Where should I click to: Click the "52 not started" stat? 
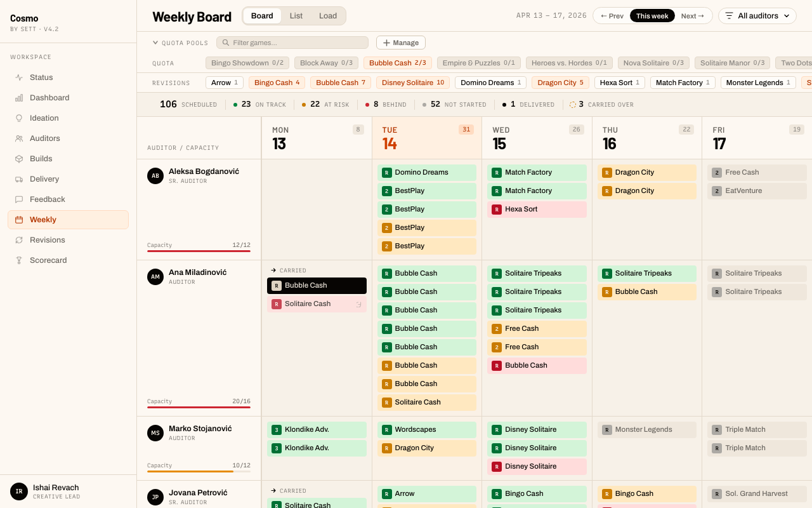(454, 104)
